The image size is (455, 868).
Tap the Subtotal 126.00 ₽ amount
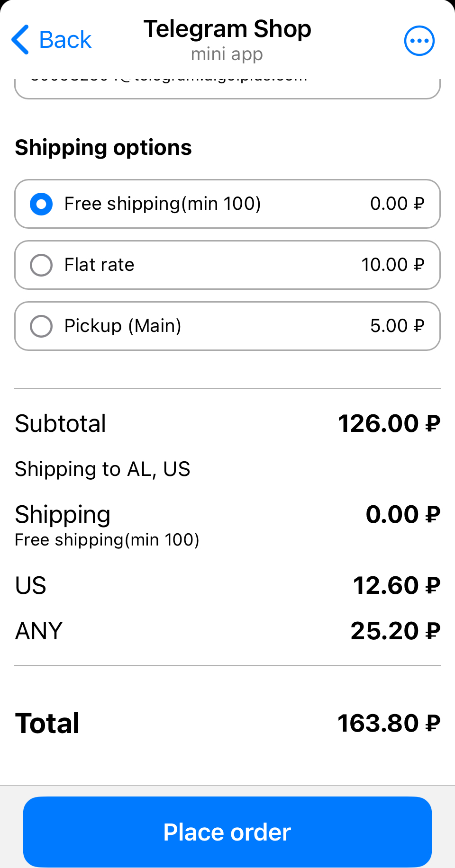pyautogui.click(x=389, y=423)
